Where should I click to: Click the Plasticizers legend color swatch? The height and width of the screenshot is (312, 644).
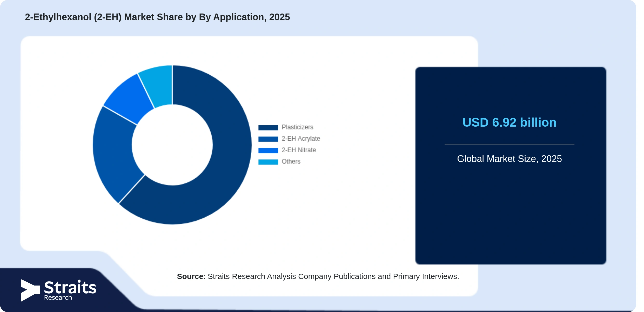pyautogui.click(x=268, y=127)
